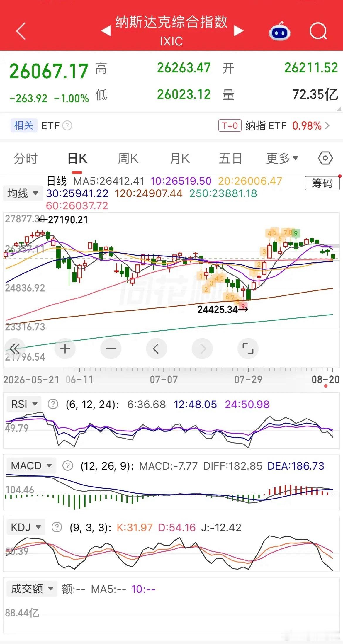The width and height of the screenshot is (343, 644).
Task: Tap the low value 26023.12
Action: (184, 94)
